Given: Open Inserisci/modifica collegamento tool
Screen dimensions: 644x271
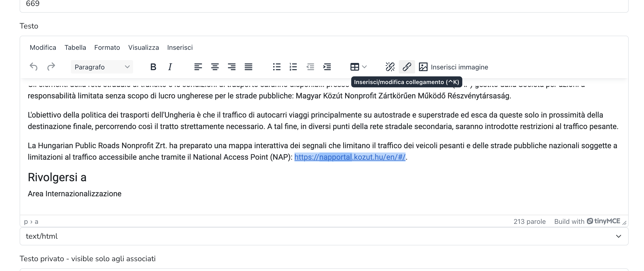Looking at the screenshot, I should 406,67.
